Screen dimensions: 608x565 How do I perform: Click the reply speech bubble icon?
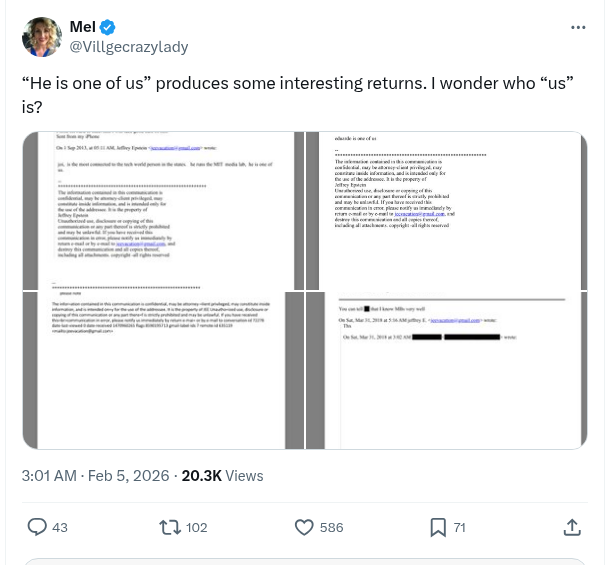(37, 526)
